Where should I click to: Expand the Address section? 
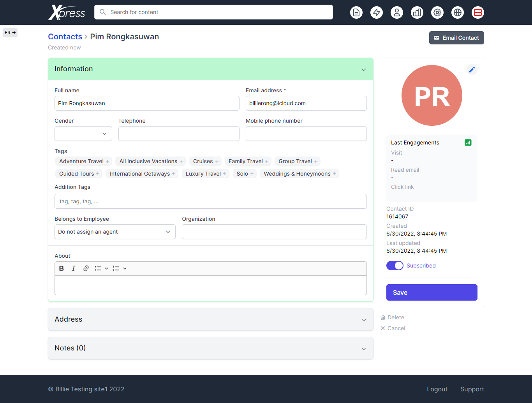click(x=210, y=319)
